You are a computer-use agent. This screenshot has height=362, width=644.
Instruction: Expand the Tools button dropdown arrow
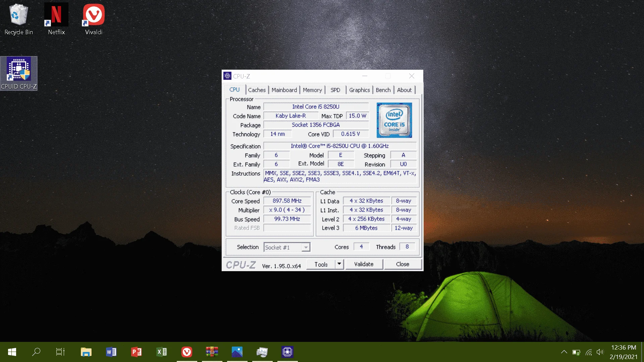click(339, 264)
